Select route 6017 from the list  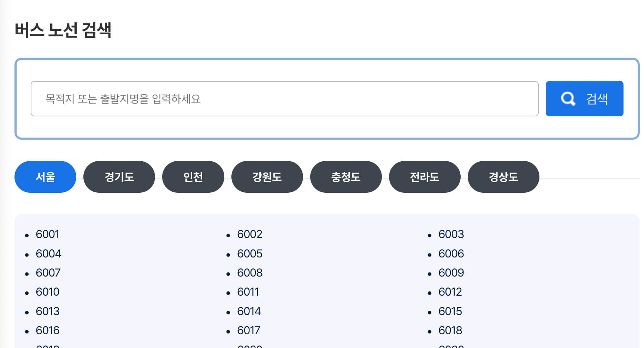[x=248, y=330]
